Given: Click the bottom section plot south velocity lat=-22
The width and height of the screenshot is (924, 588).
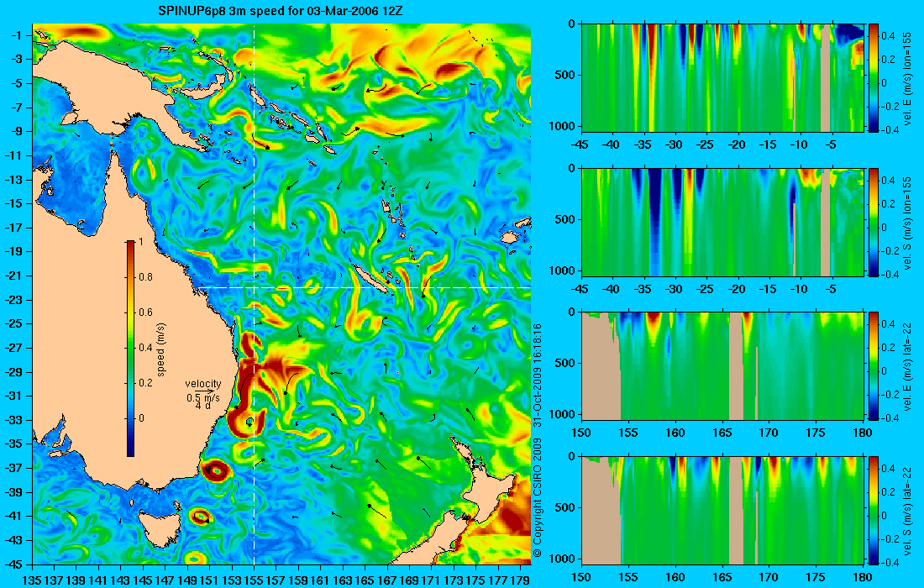Looking at the screenshot, I should tap(722, 510).
